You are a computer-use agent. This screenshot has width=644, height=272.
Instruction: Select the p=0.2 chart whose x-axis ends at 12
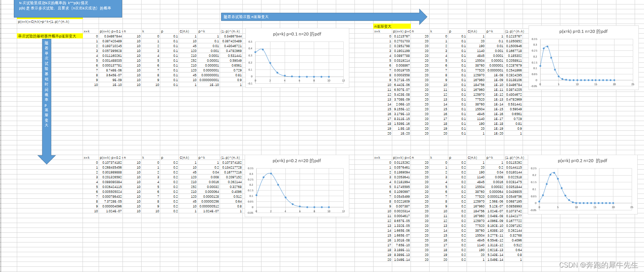click(x=297, y=185)
